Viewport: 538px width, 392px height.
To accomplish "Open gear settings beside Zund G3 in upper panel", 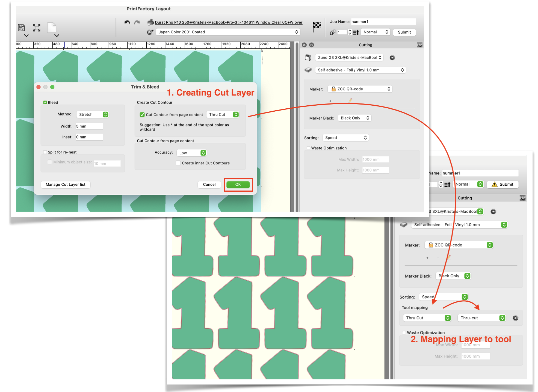I will (392, 58).
